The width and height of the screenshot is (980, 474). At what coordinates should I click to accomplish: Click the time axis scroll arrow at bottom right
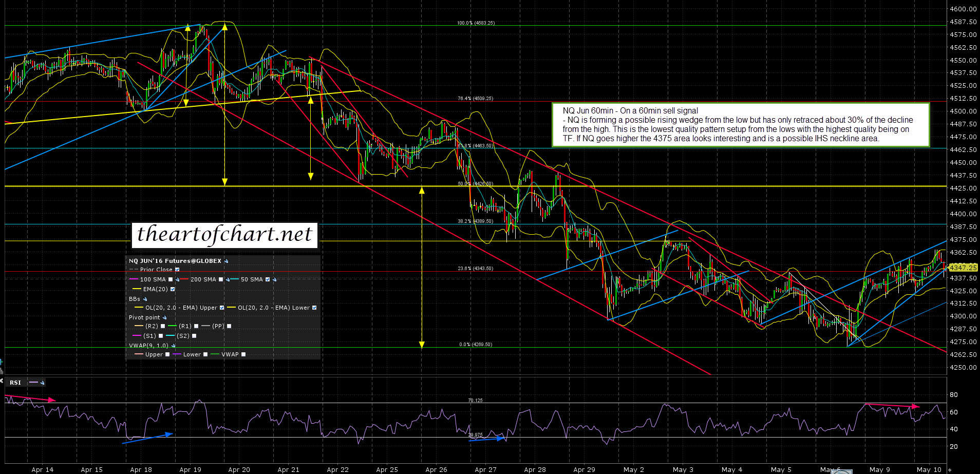(949, 470)
